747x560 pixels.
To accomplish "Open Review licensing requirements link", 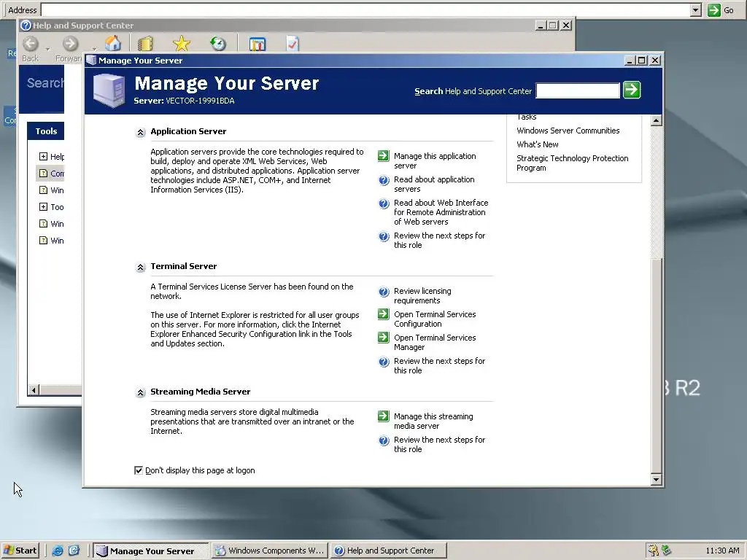I will [422, 296].
